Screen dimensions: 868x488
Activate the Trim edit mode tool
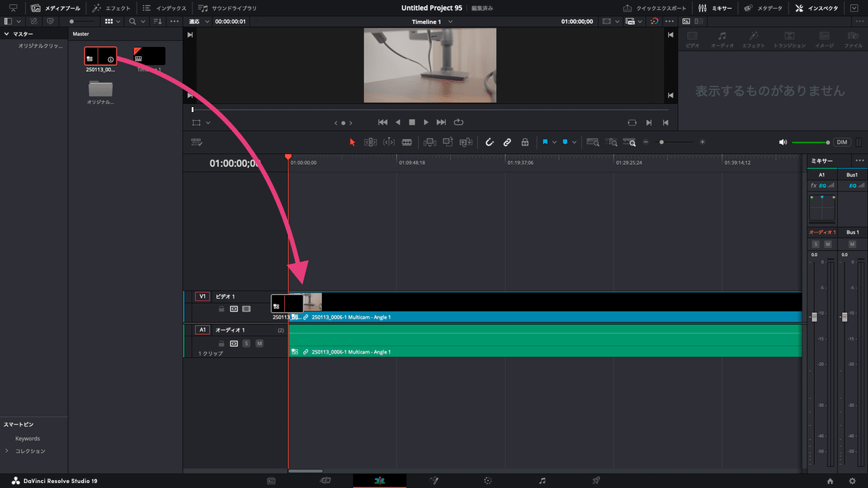click(x=370, y=142)
